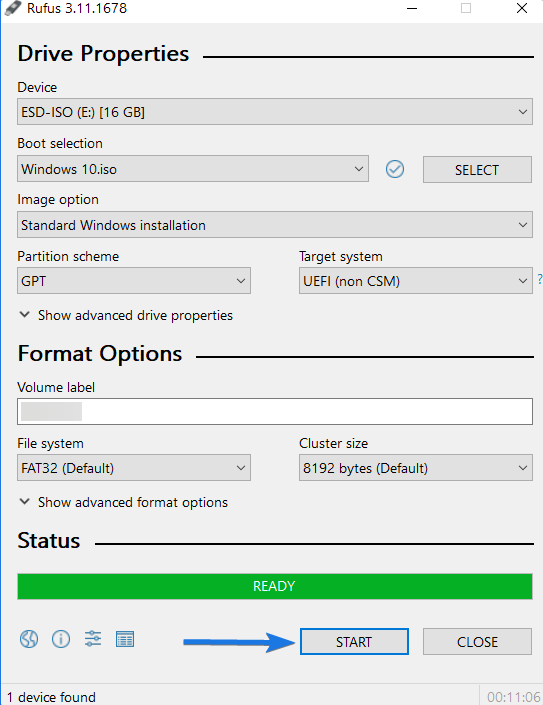
Task: Click the green READY progress bar
Action: (275, 586)
